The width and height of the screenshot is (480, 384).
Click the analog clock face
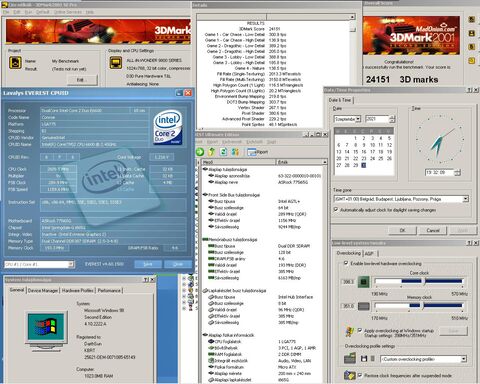pos(440,139)
